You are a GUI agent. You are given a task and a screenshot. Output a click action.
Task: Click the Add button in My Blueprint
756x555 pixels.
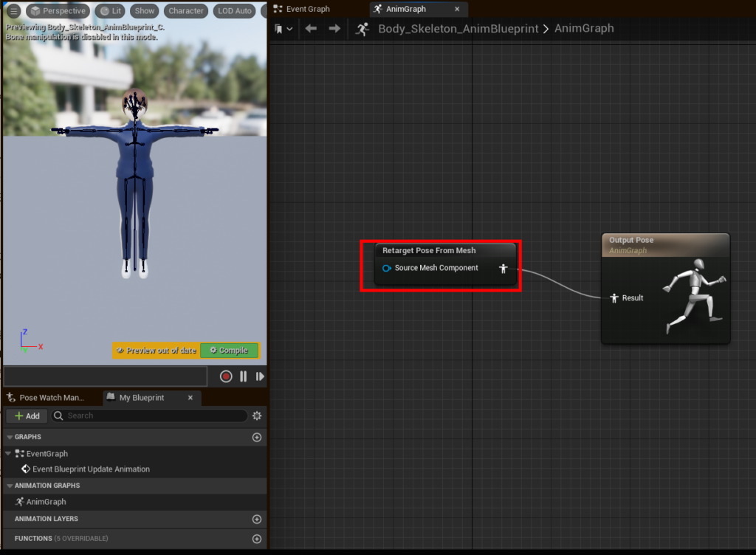(x=27, y=416)
